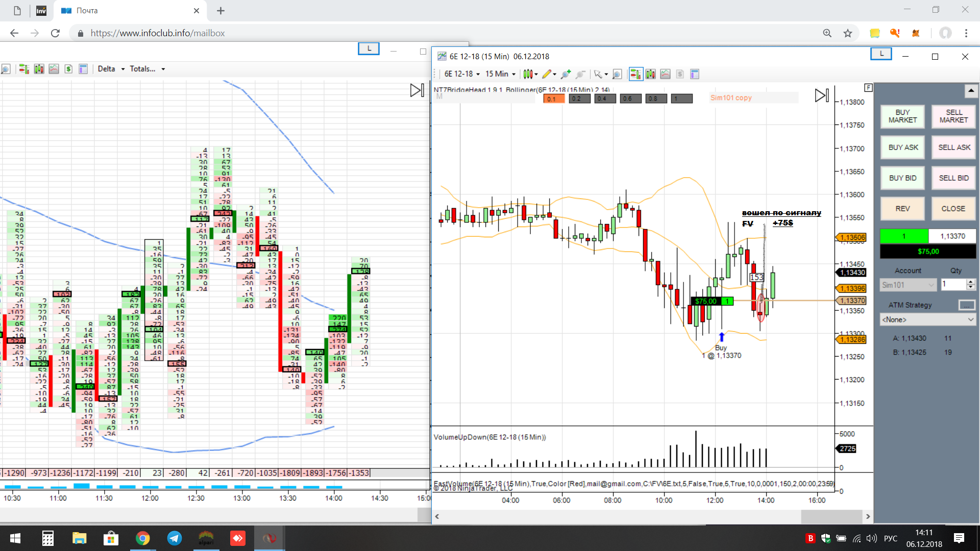Open the ATM Strategy None dropdown

coord(928,320)
